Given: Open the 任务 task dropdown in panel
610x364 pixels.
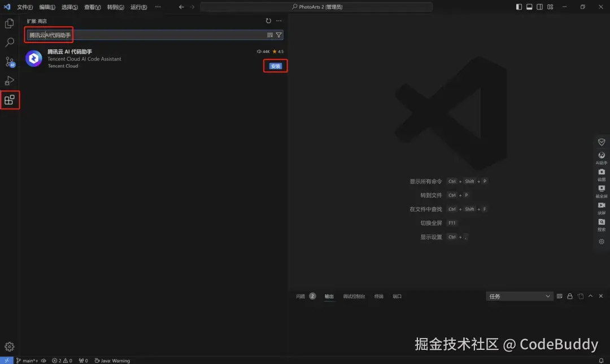Looking at the screenshot, I should coord(518,296).
